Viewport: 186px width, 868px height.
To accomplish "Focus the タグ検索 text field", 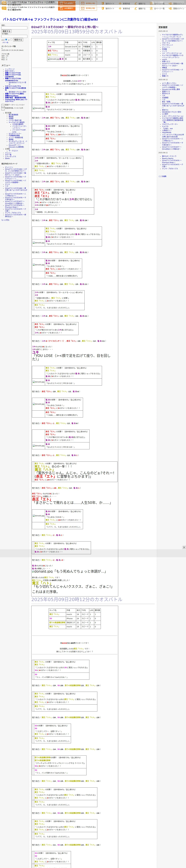I will pyautogui.click(x=14, y=36).
